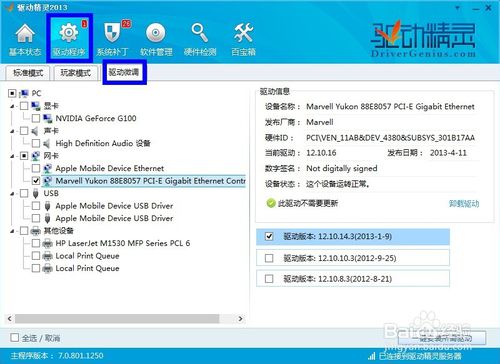Viewport: 500px width, 364px height.
Task: Collapse the USB tree node
Action: (12, 194)
